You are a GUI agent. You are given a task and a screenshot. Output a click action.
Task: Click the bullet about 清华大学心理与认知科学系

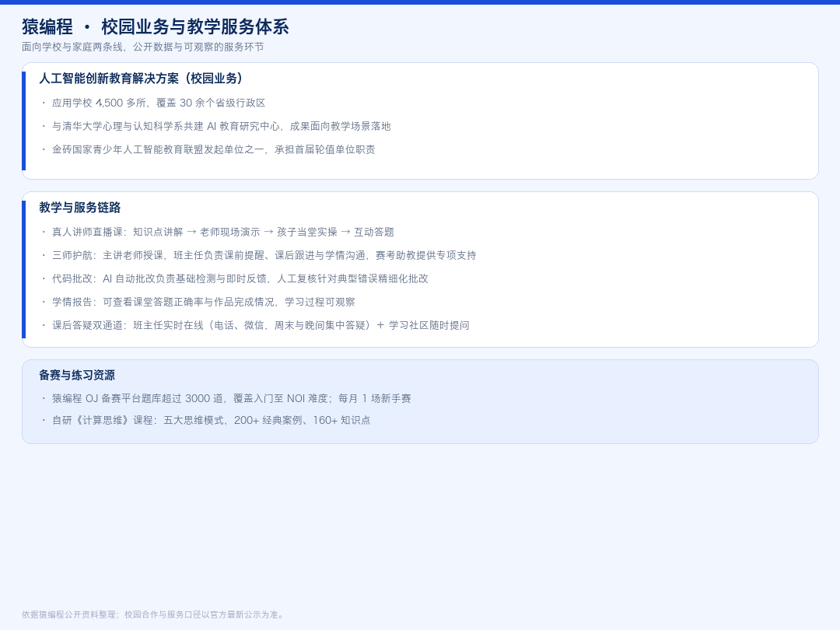[221, 127]
